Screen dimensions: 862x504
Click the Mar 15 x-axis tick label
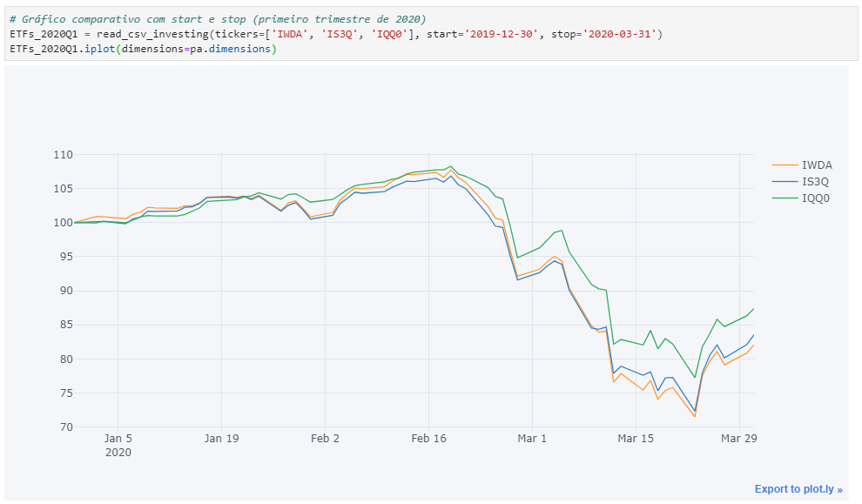pyautogui.click(x=636, y=439)
